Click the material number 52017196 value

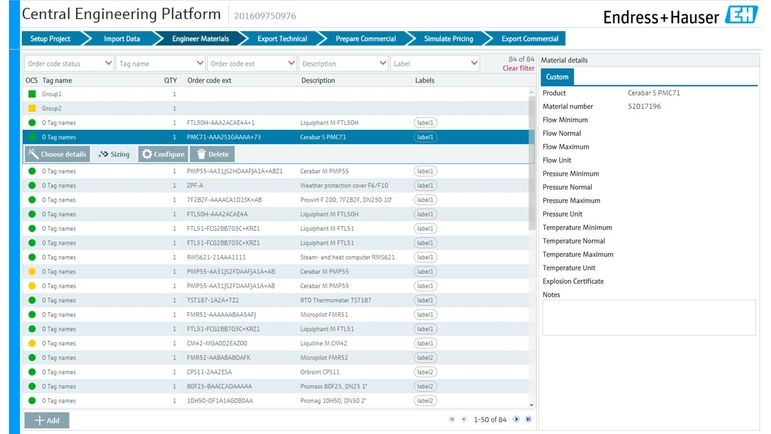[x=644, y=106]
